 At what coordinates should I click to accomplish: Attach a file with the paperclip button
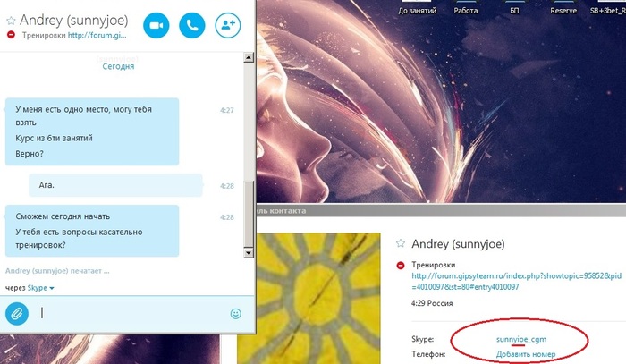(x=17, y=314)
